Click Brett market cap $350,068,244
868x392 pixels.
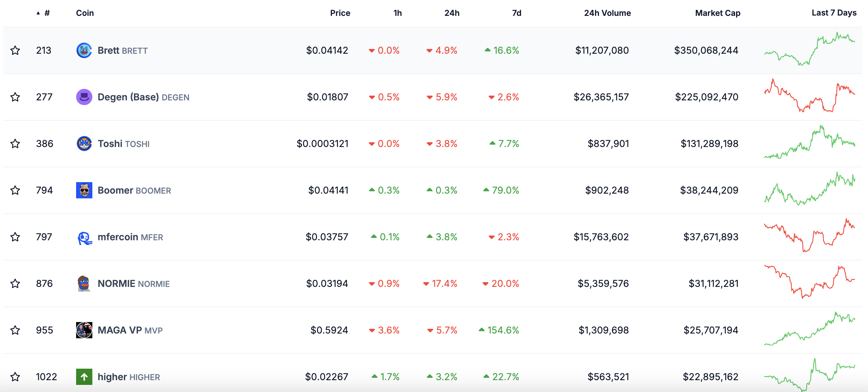[x=706, y=50]
